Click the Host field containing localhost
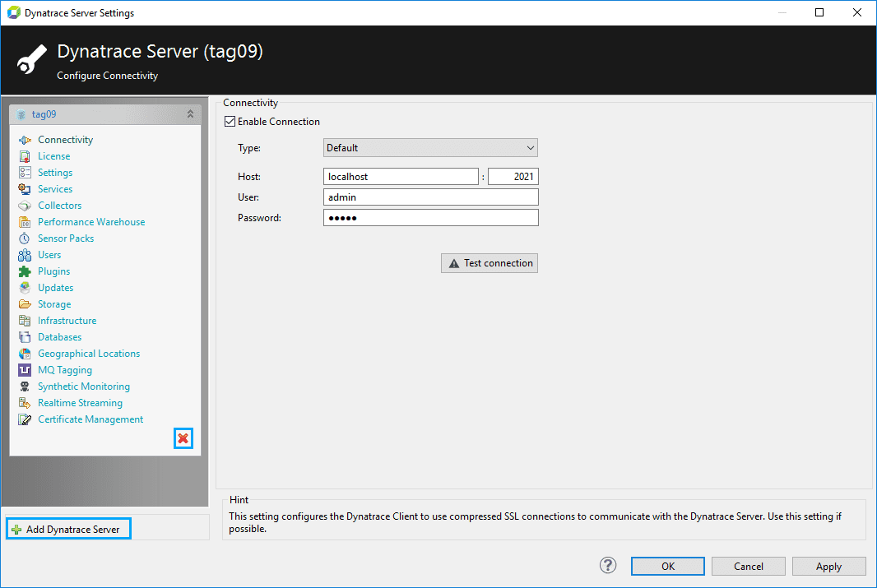 click(401, 177)
